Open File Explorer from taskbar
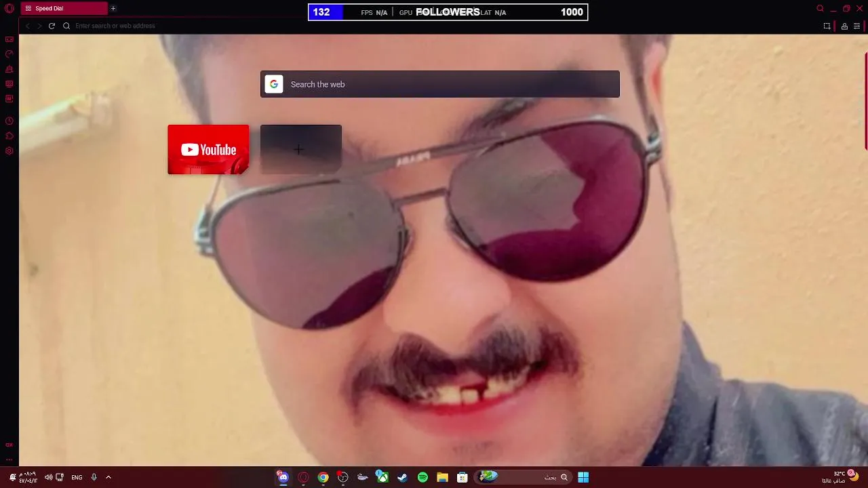The width and height of the screenshot is (868, 488). click(x=442, y=477)
